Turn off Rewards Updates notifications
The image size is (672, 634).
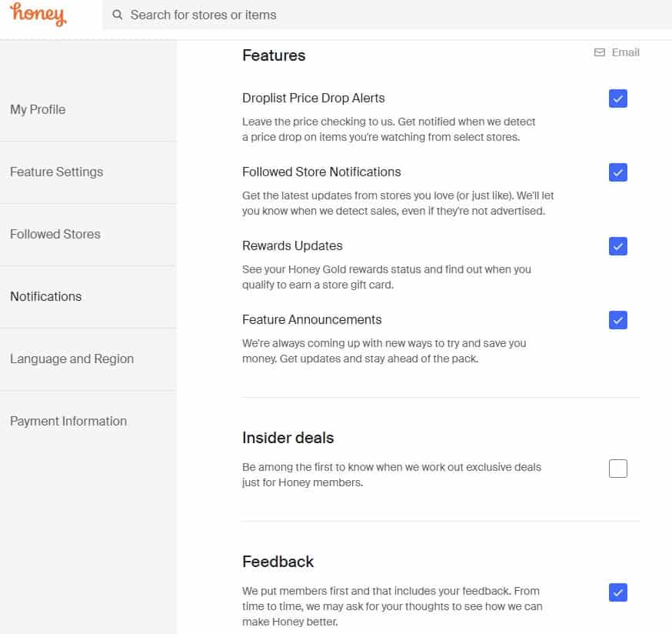617,246
